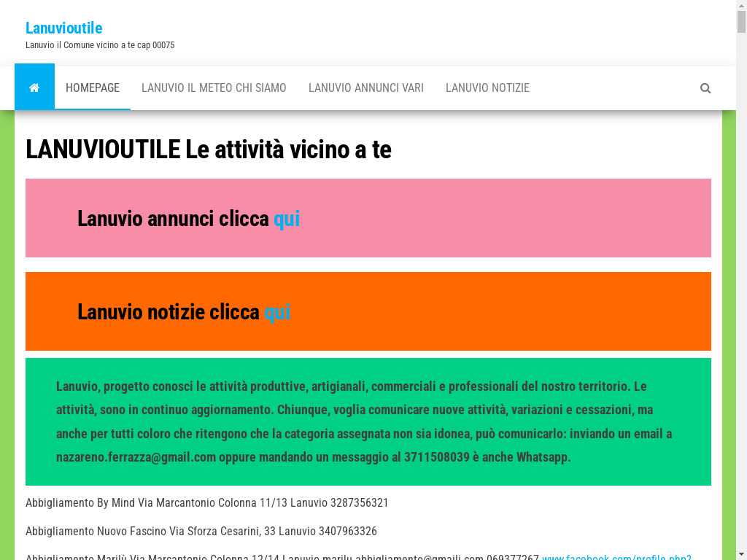This screenshot has width=747, height=560.
Task: Open LANUVIO IL METEO CHI SIAMO menu
Action: pyautogui.click(x=214, y=87)
